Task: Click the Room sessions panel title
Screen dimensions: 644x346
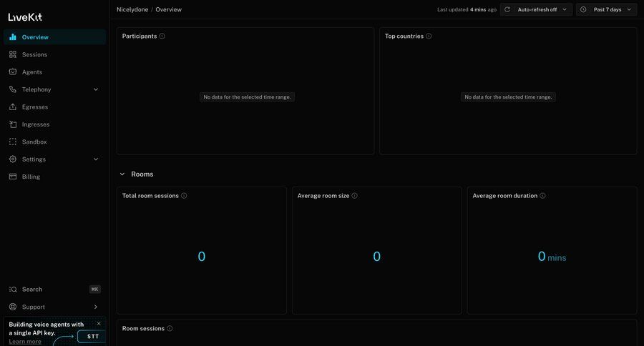Action: pyautogui.click(x=143, y=328)
